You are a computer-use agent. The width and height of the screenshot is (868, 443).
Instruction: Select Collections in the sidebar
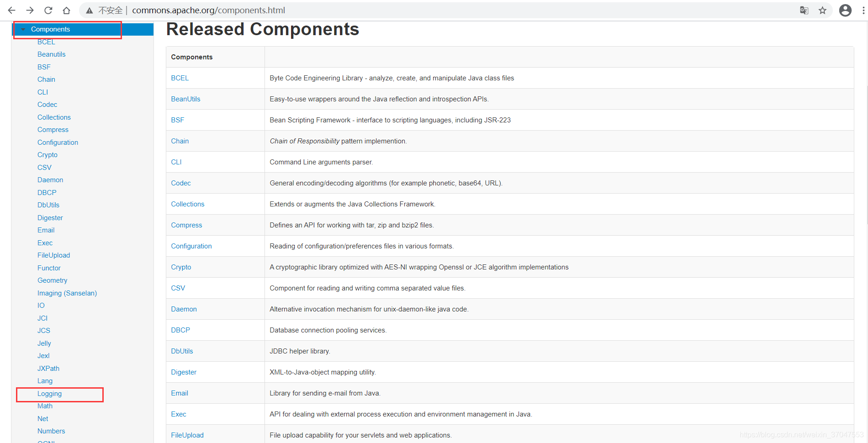pyautogui.click(x=54, y=117)
